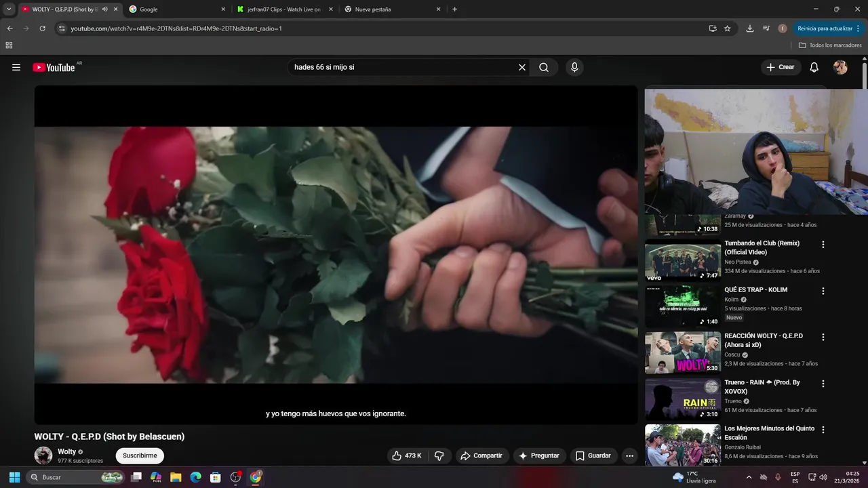Viewport: 868px width, 488px height.
Task: Click the Guardar button
Action: click(x=593, y=455)
